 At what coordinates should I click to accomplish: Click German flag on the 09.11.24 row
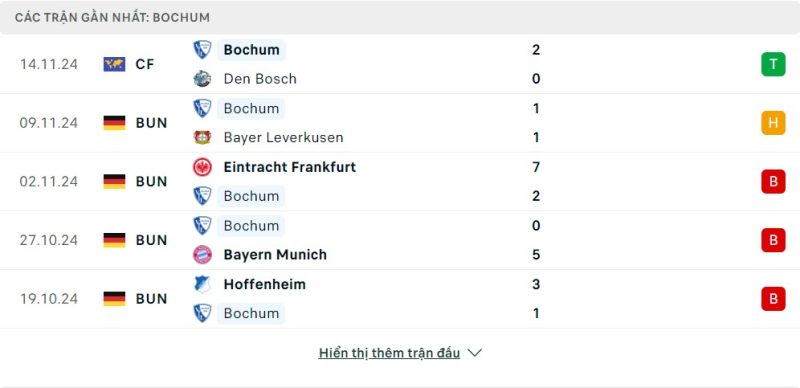pos(114,123)
